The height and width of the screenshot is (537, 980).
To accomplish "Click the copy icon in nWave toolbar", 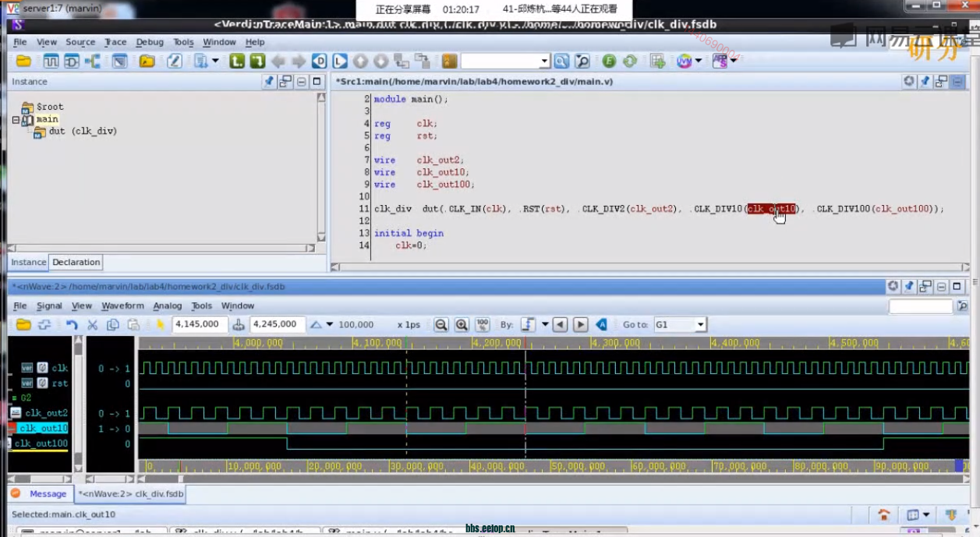I will 112,324.
